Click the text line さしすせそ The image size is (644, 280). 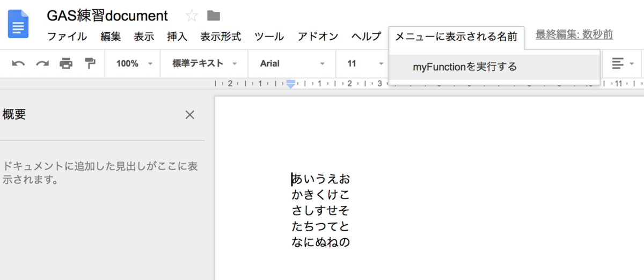(x=321, y=210)
